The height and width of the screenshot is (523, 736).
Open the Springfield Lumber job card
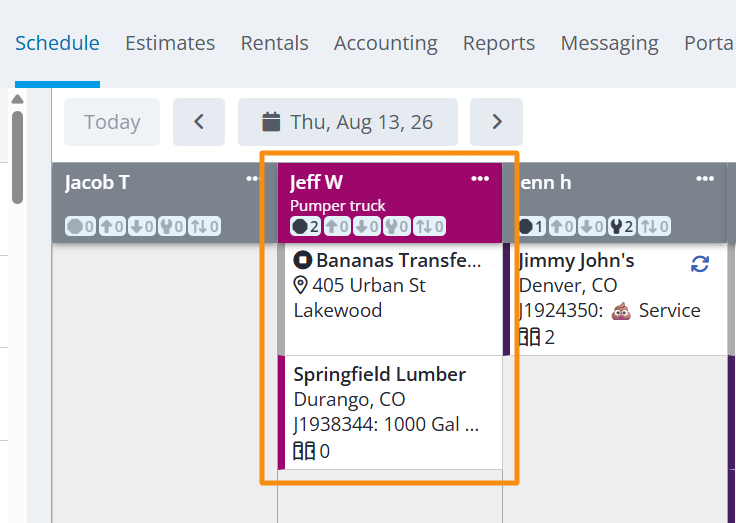pos(391,412)
